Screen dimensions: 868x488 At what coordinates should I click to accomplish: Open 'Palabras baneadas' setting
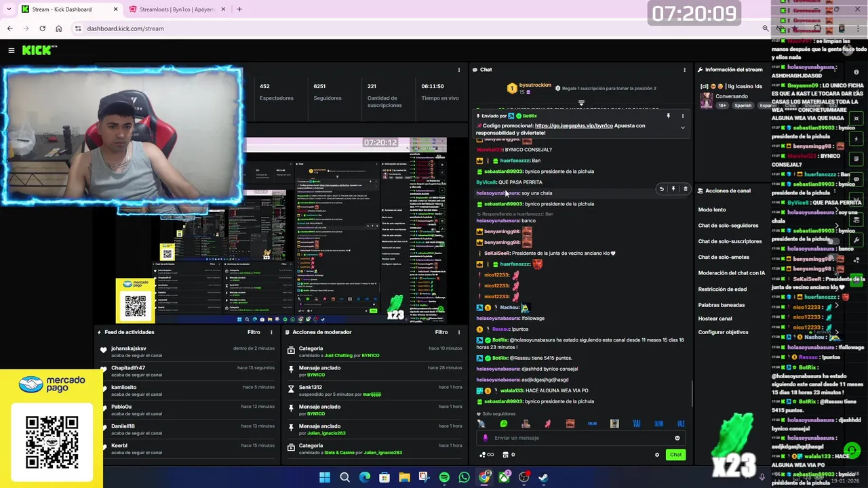coord(722,305)
